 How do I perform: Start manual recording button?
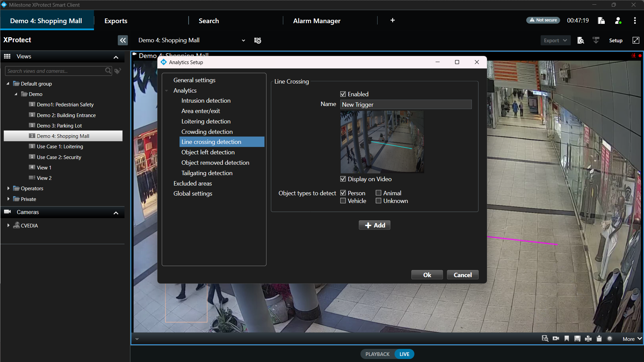pyautogui.click(x=610, y=339)
